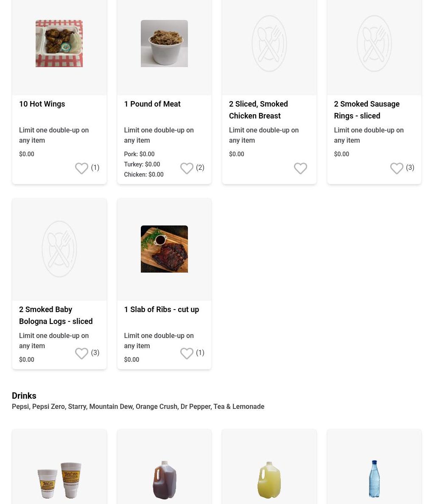This screenshot has width=442, height=504.
Task: Click the placeholder icon for Baby Bologna Logs
Action: tap(59, 249)
